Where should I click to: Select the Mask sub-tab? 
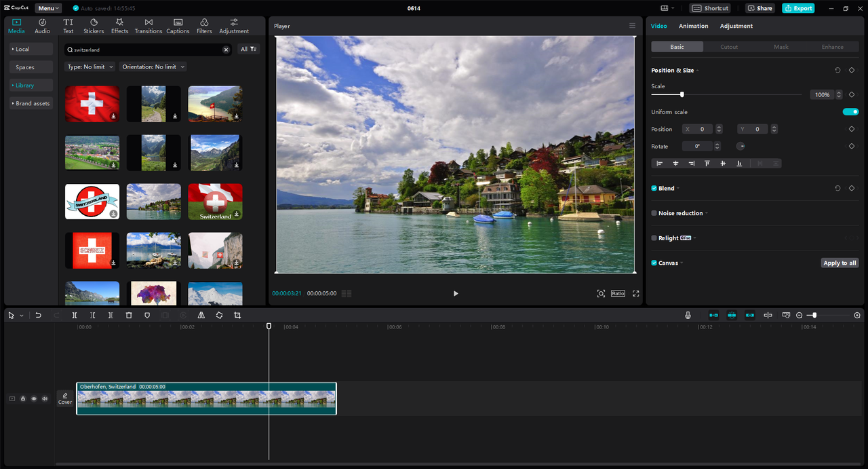pos(781,47)
